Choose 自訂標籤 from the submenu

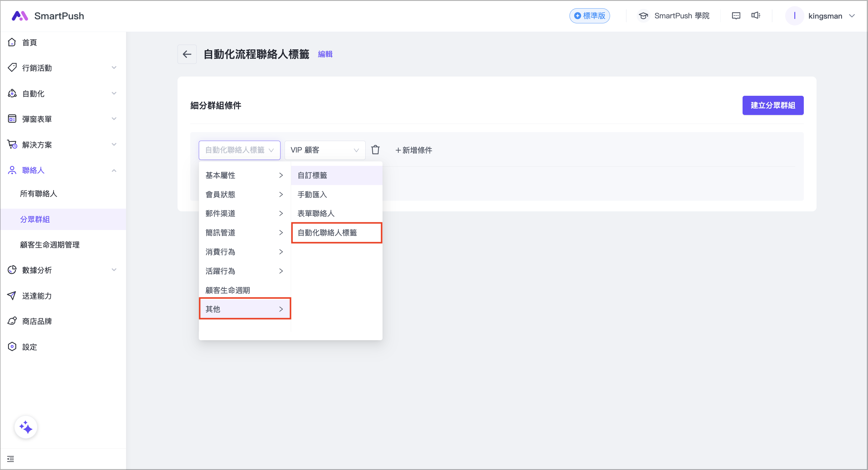312,175
